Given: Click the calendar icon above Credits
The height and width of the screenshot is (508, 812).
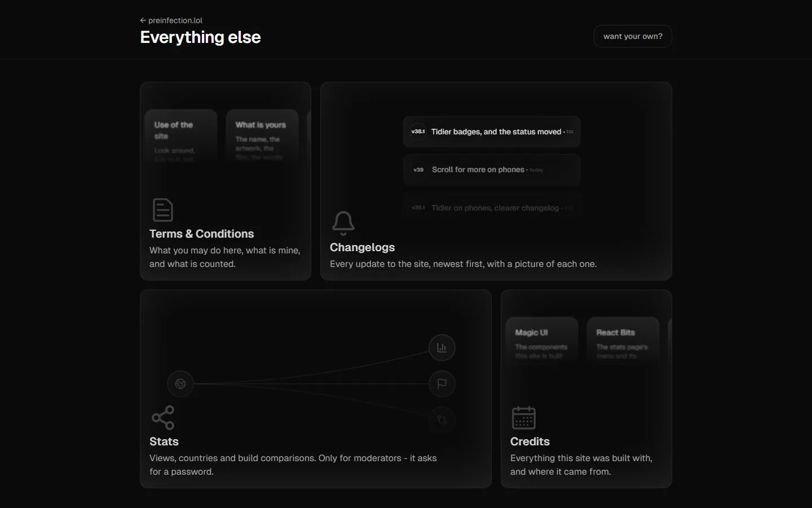Looking at the screenshot, I should coord(524,418).
